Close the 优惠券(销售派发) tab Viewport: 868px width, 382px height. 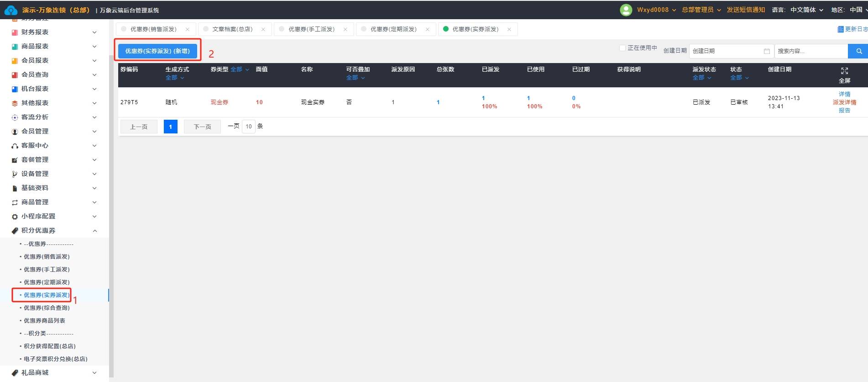(188, 29)
